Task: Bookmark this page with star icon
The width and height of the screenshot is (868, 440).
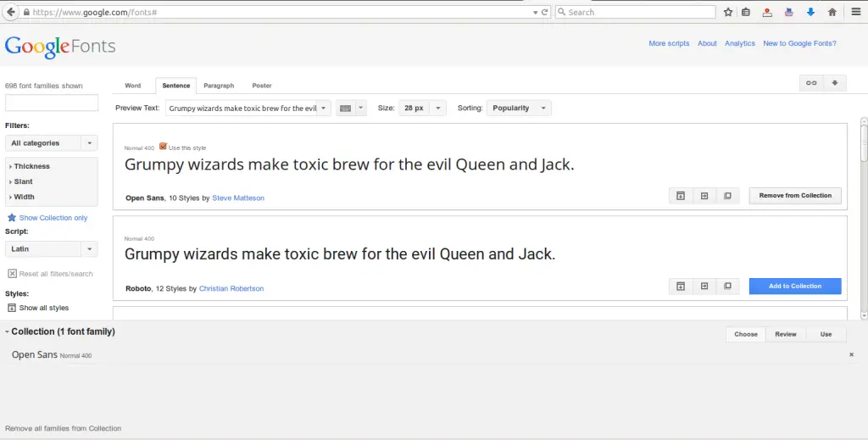Action: [728, 12]
